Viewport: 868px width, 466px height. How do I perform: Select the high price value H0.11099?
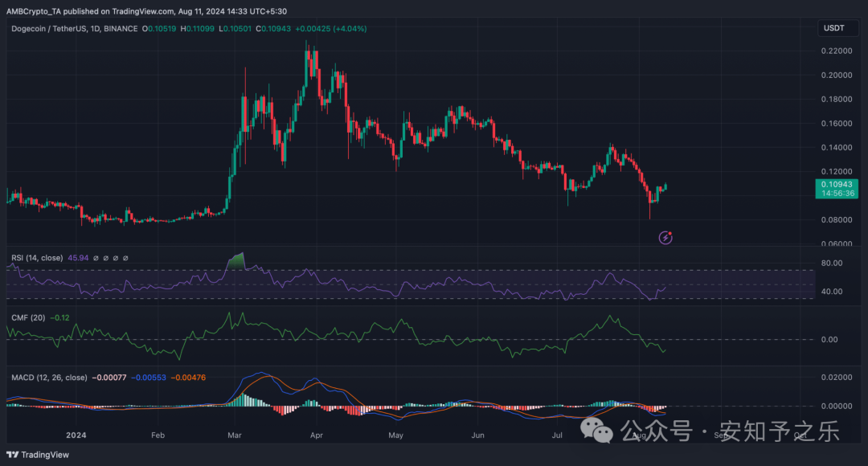197,29
